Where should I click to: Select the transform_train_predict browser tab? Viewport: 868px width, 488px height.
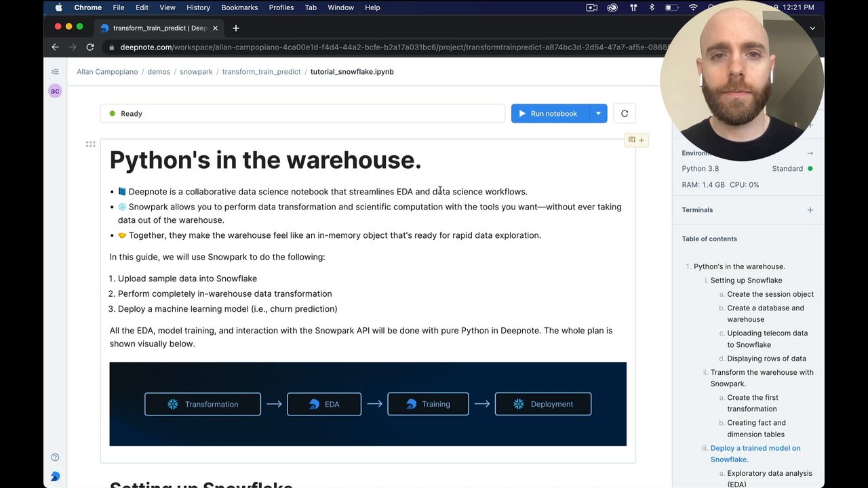160,28
